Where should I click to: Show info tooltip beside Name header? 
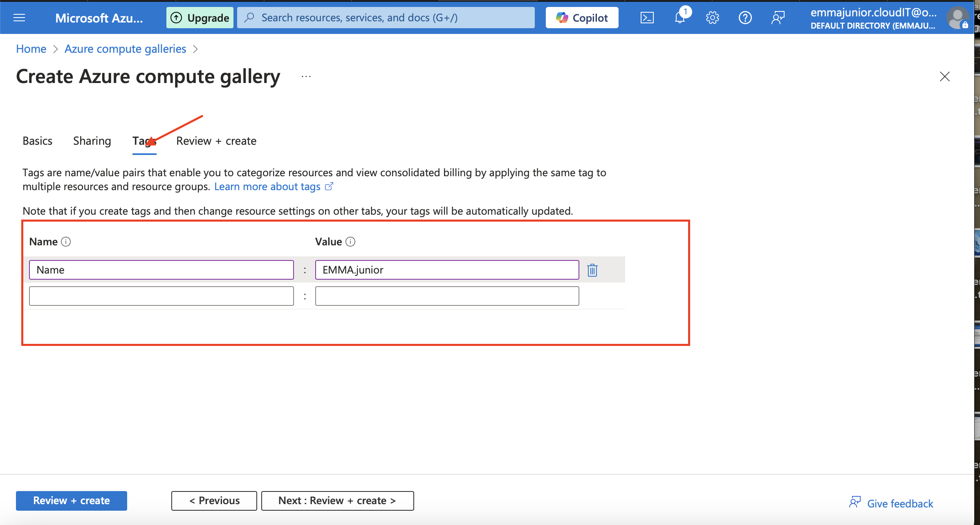pos(66,242)
